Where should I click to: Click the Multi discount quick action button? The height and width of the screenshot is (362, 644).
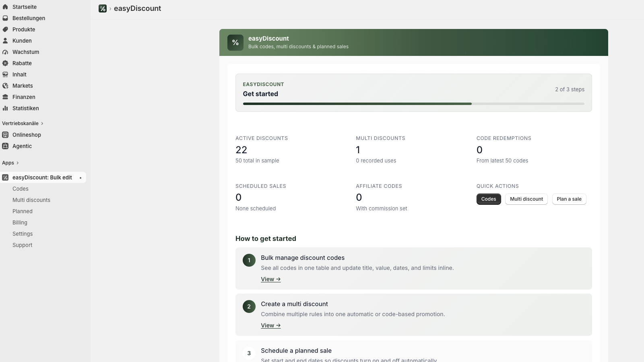coord(526,199)
